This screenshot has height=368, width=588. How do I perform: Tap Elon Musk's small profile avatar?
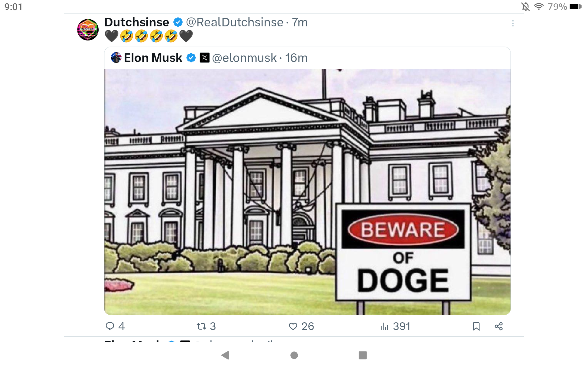tap(116, 58)
